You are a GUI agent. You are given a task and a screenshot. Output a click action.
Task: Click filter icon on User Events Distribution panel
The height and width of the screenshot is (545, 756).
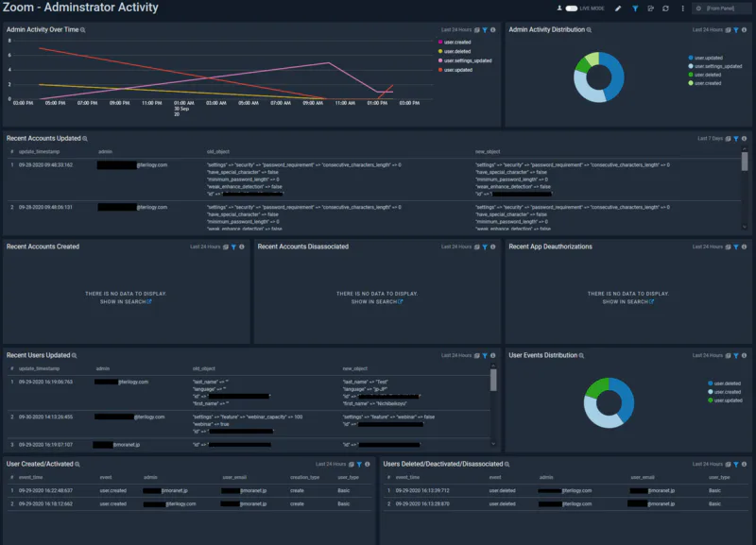tap(736, 356)
